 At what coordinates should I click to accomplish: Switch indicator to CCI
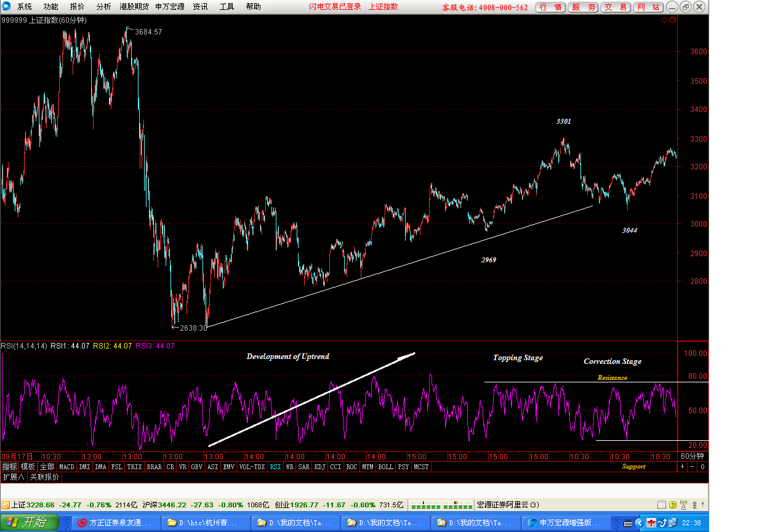(x=335, y=467)
